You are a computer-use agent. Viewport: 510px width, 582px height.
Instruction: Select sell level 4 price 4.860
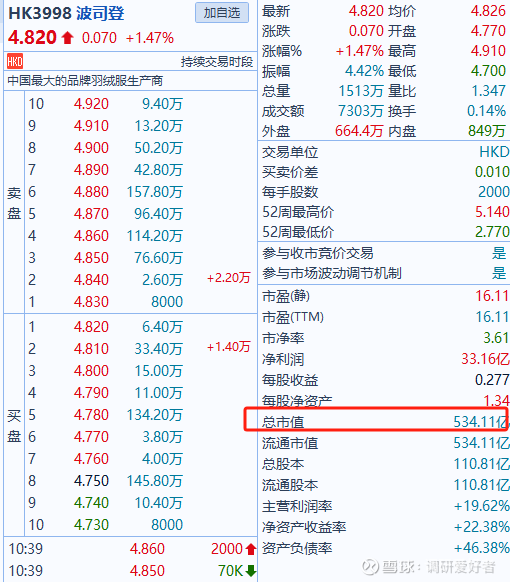click(91, 236)
